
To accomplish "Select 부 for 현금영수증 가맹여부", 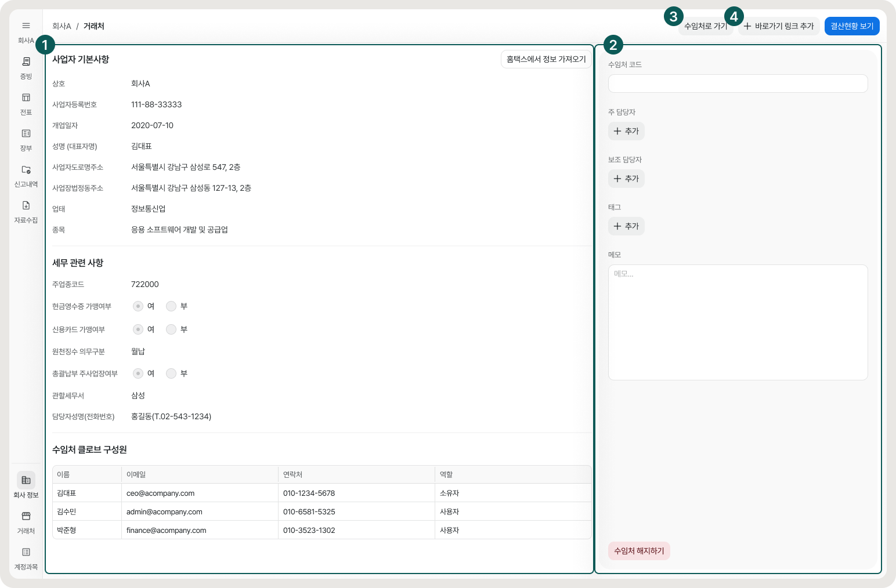I will click(x=171, y=306).
